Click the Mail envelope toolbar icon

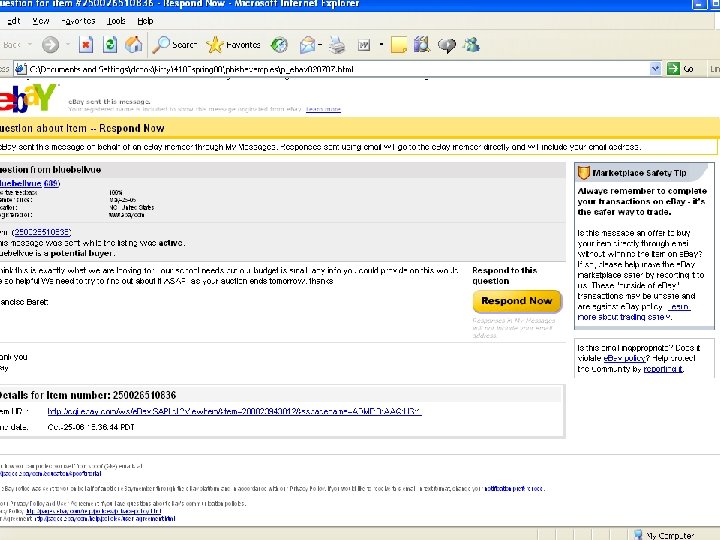[x=307, y=45]
